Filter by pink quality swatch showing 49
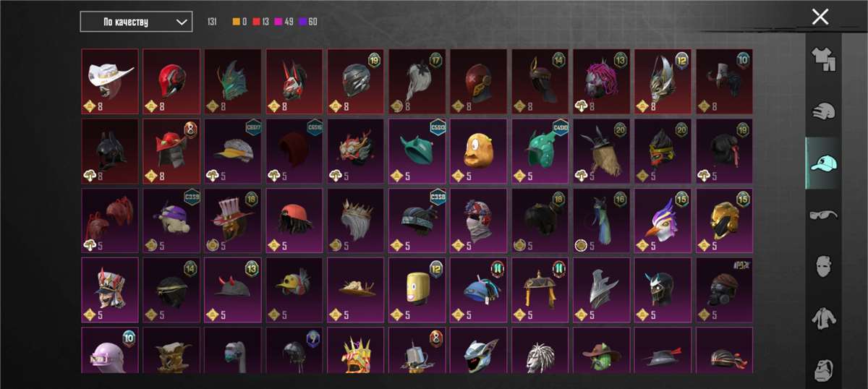The height and width of the screenshot is (389, 868). coord(283,22)
